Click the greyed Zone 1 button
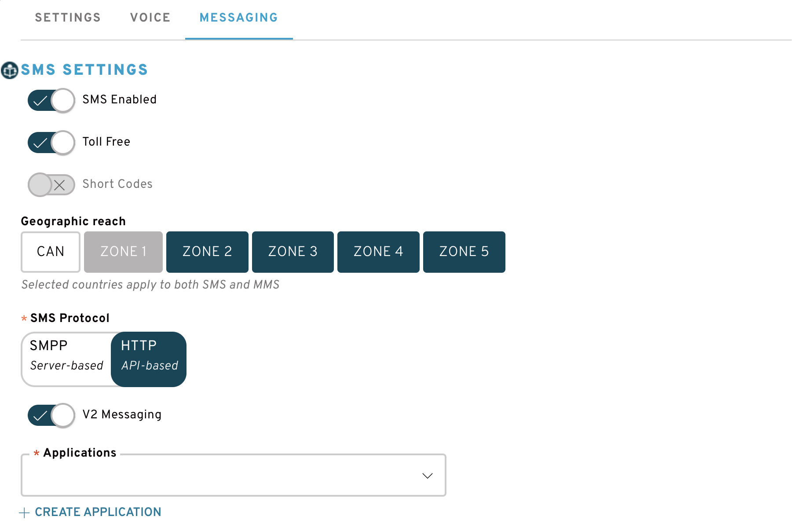812x527 pixels. coord(123,252)
